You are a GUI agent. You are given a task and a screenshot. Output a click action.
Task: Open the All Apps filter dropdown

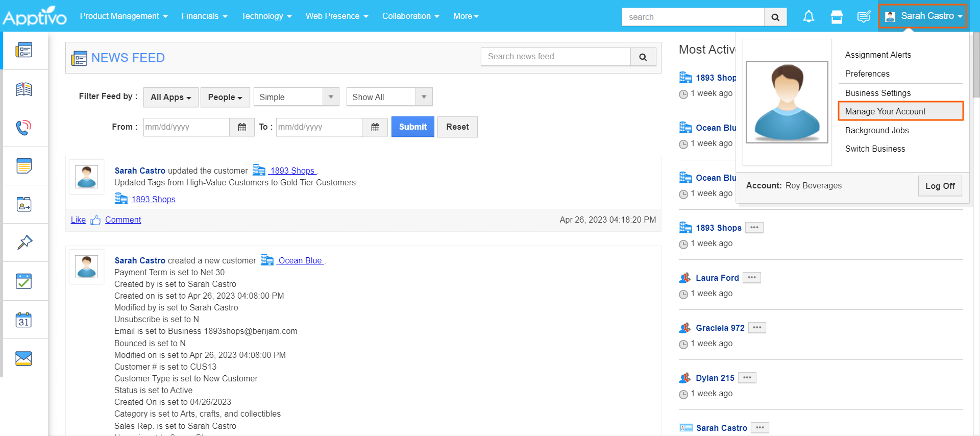[x=171, y=97]
